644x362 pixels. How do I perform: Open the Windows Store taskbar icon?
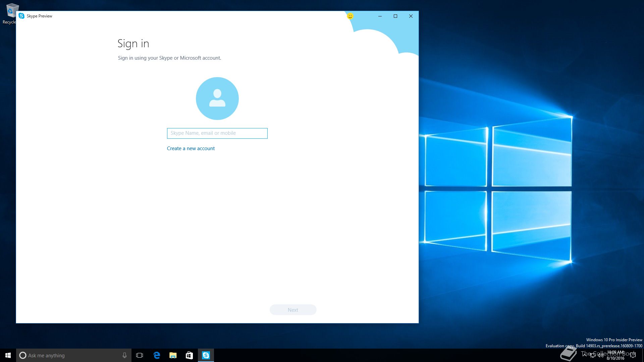[x=189, y=355]
